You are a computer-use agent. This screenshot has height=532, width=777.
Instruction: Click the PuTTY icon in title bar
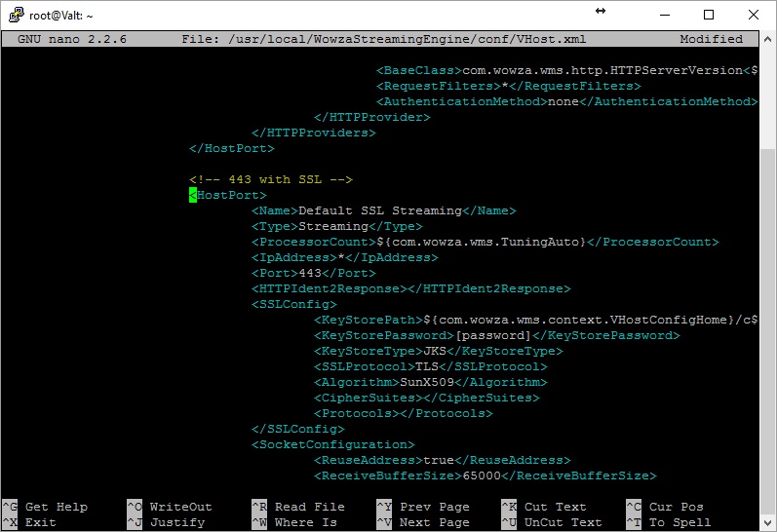click(17, 15)
